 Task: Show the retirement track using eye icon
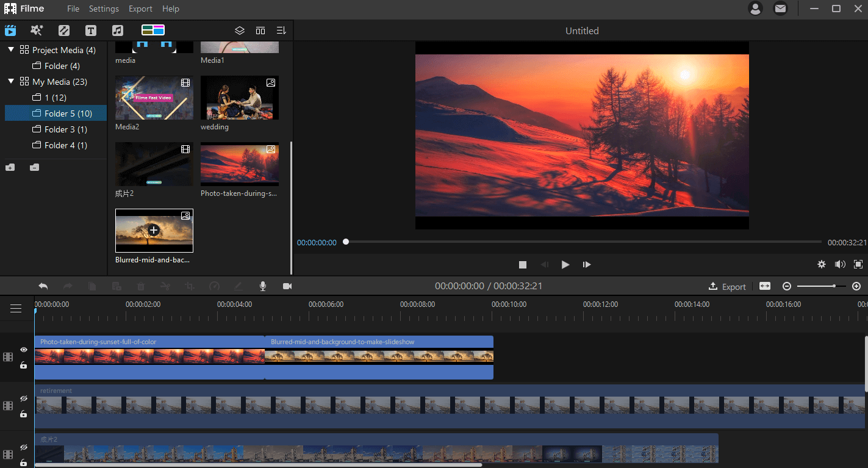pyautogui.click(x=24, y=398)
